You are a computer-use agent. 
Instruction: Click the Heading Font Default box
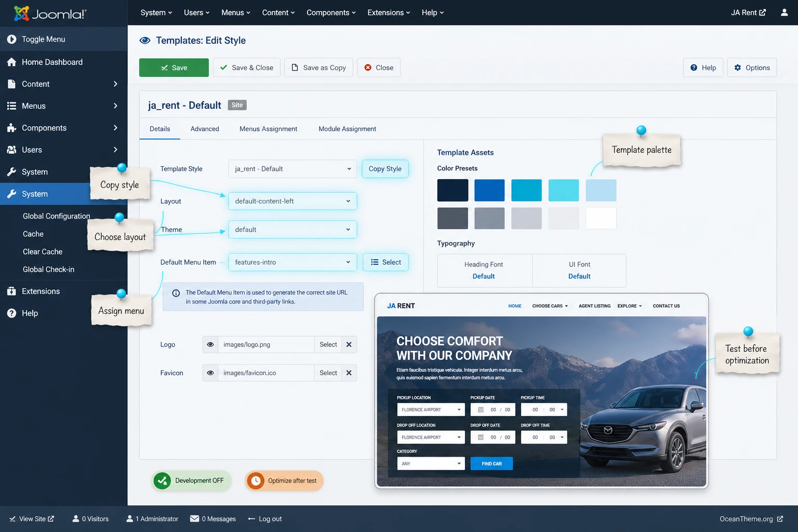[x=484, y=270]
